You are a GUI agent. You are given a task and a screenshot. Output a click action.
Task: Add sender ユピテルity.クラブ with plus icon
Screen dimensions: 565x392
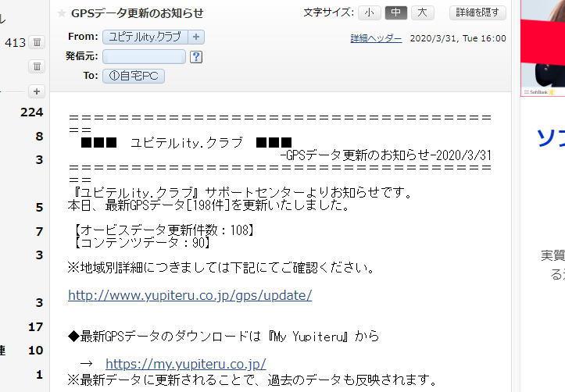(x=196, y=37)
